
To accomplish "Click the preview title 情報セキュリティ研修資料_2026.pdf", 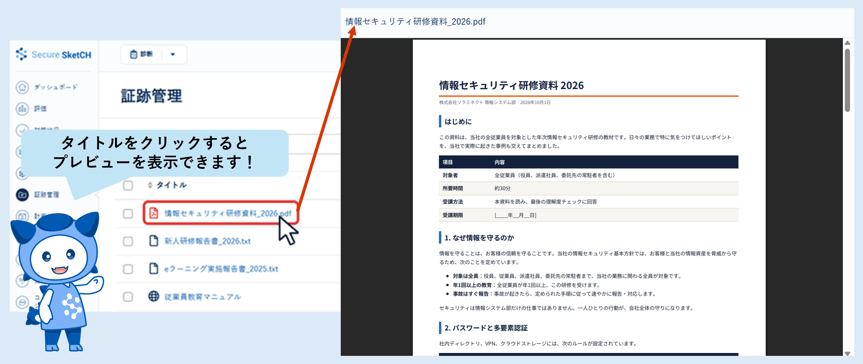I will [416, 21].
